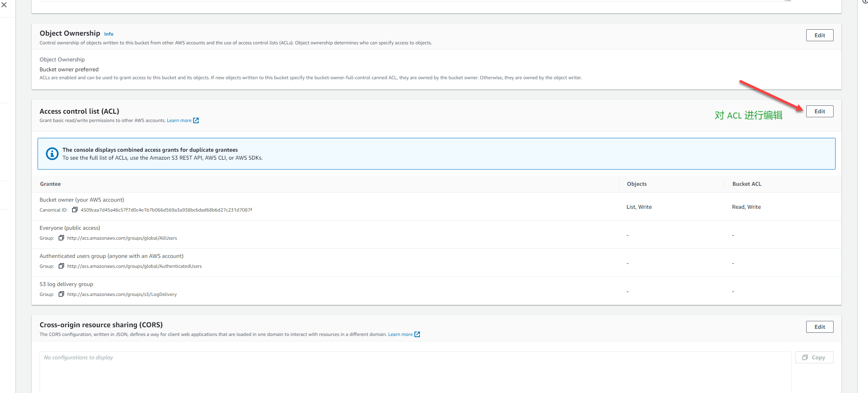This screenshot has height=393, width=868.
Task: Click 'Bucket owner preferred' ownership value
Action: [69, 69]
